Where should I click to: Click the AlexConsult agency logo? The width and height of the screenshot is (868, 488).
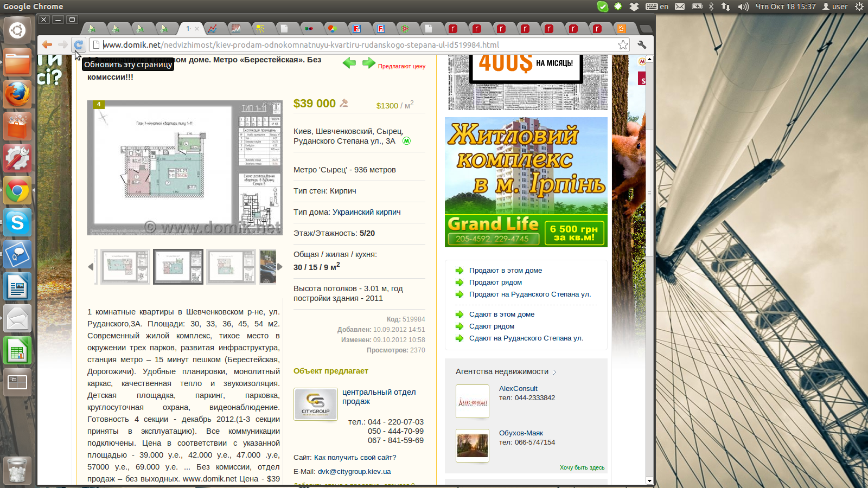tap(473, 401)
